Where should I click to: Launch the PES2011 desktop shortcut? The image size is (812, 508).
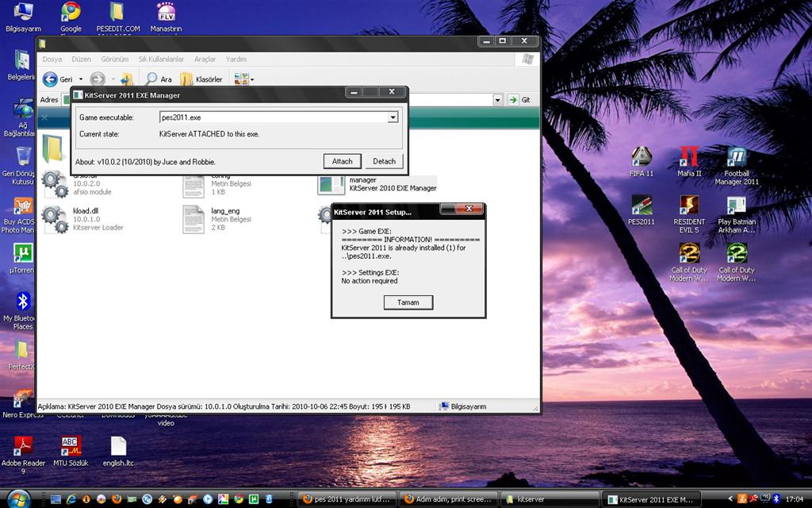(641, 210)
